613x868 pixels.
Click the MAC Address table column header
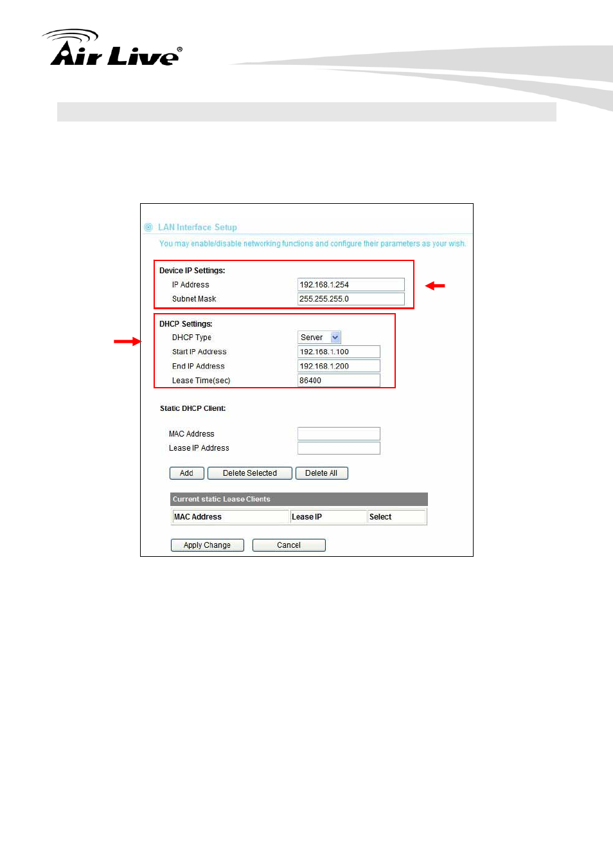click(x=230, y=517)
